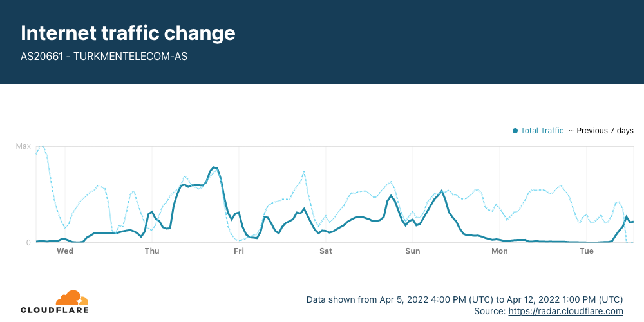
Task: Click the Thu label on x-axis
Action: pos(152,251)
